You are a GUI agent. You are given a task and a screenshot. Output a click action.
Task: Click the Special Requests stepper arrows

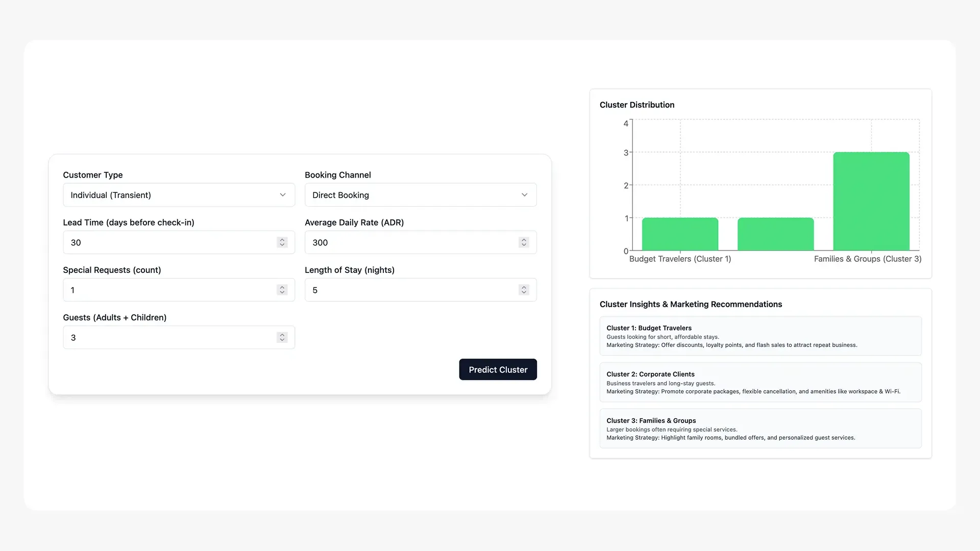coord(282,290)
